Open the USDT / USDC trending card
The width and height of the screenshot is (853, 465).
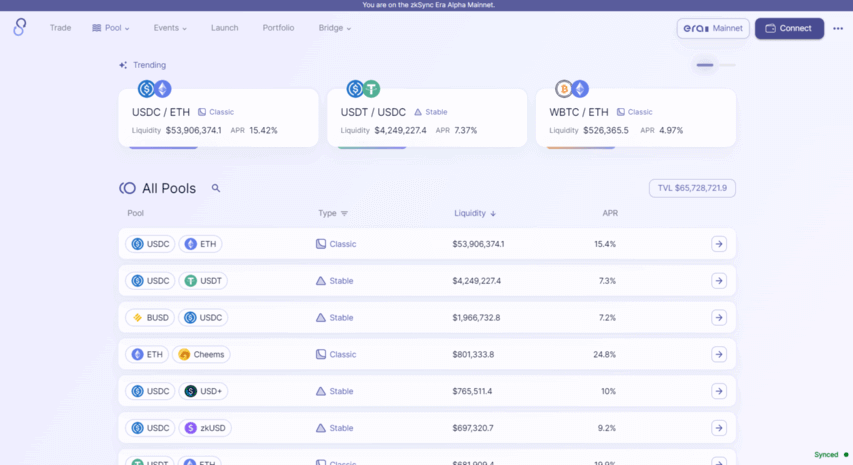click(x=427, y=118)
